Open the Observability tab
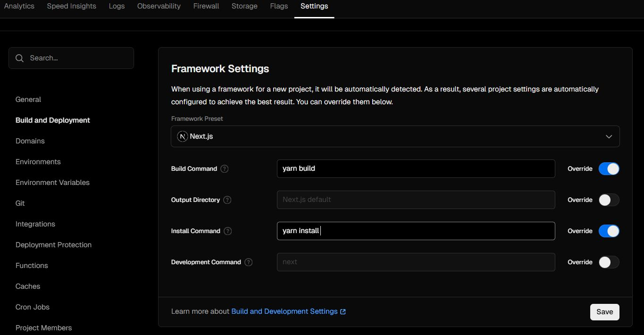Screen dimensions: 644x335 pos(159,6)
